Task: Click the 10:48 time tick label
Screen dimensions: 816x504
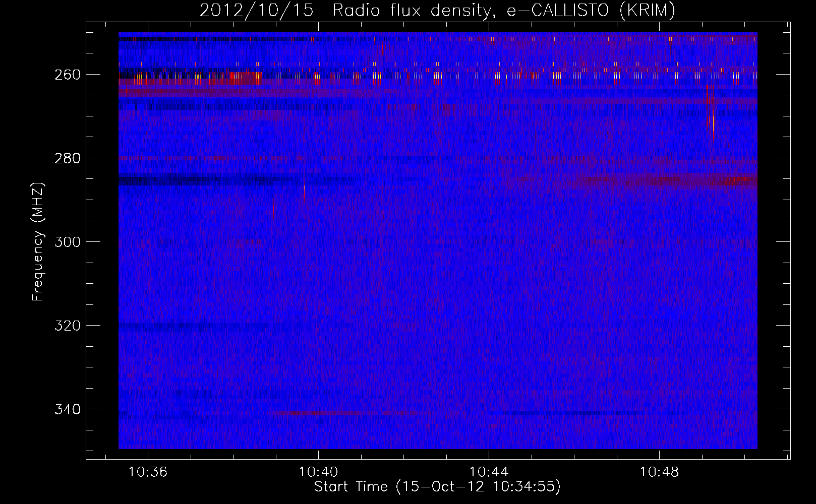Action: pyautogui.click(x=659, y=472)
